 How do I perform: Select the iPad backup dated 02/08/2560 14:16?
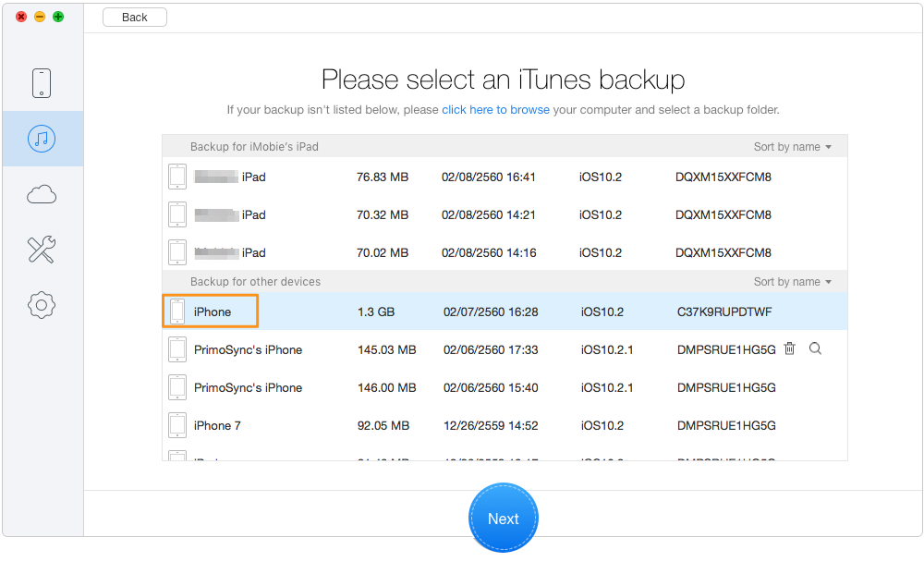(505, 252)
